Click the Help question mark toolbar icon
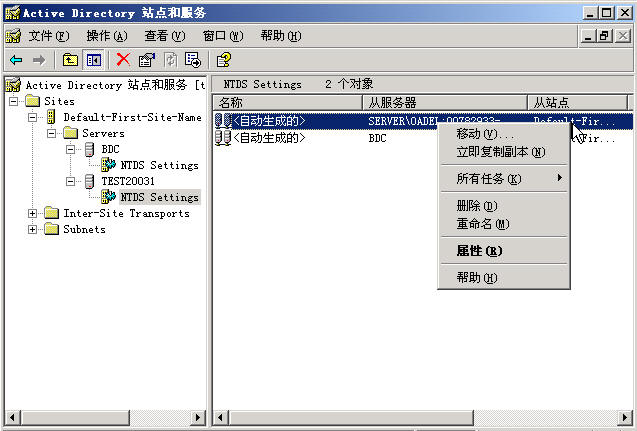This screenshot has width=637, height=431. [x=224, y=60]
